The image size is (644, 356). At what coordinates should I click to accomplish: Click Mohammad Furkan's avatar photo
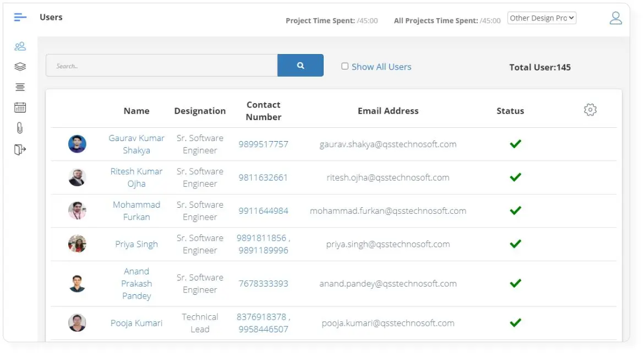click(77, 211)
